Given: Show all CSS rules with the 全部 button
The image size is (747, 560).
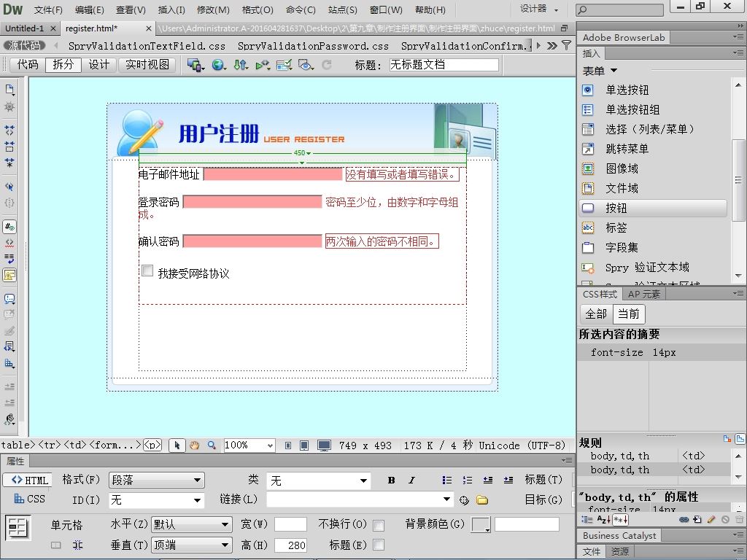Looking at the screenshot, I should (x=596, y=314).
